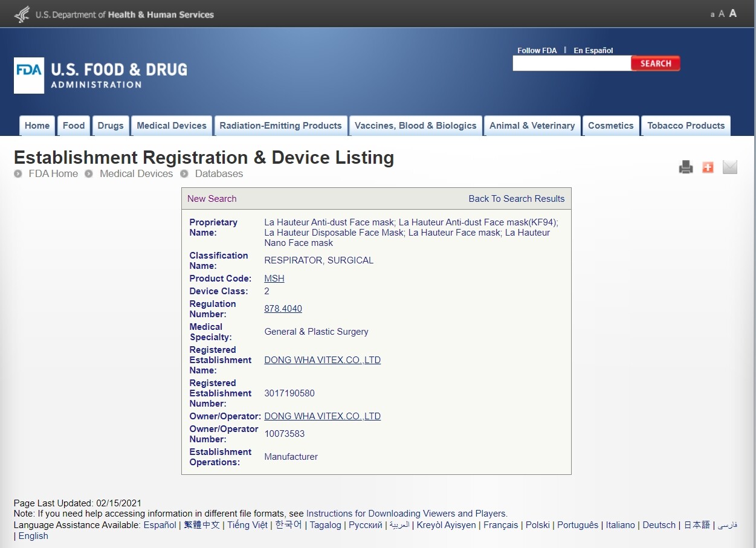
Task: Click the U.S. Food & Drug Administration title
Action: tap(119, 75)
